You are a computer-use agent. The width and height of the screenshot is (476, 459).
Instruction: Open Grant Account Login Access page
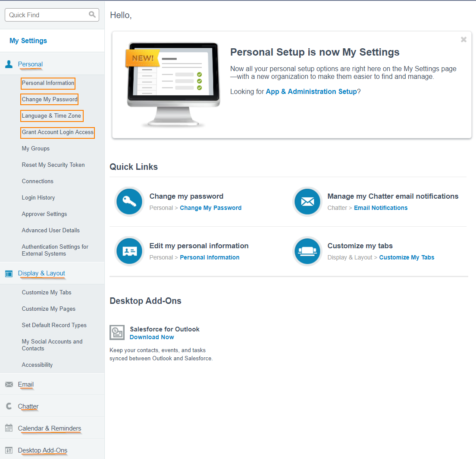pyautogui.click(x=57, y=132)
